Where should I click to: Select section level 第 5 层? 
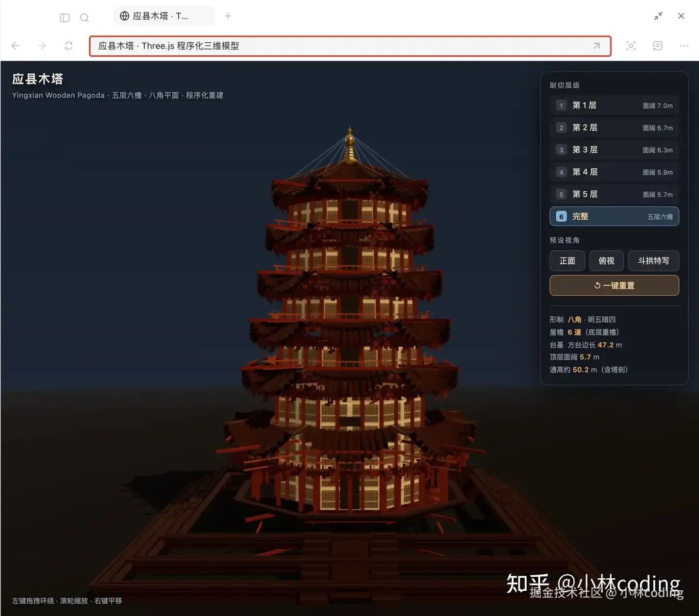pos(614,195)
